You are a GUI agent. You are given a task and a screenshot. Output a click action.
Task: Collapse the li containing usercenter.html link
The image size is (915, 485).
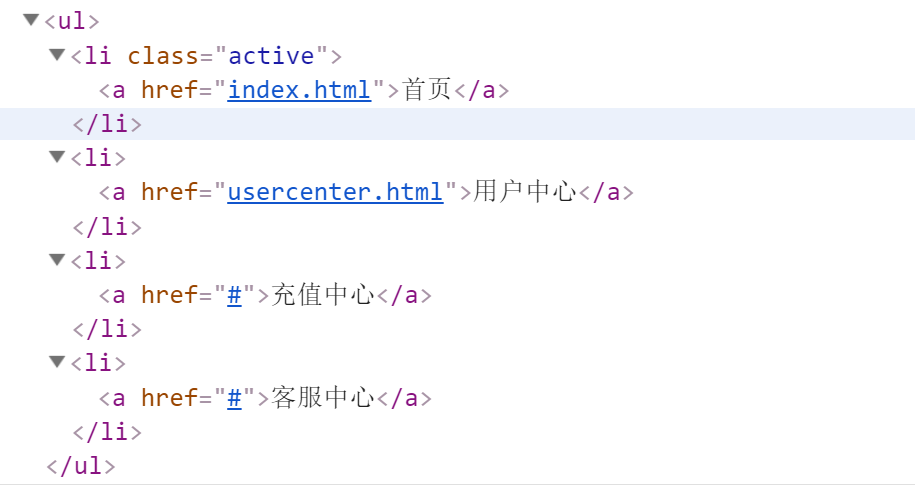[57, 156]
